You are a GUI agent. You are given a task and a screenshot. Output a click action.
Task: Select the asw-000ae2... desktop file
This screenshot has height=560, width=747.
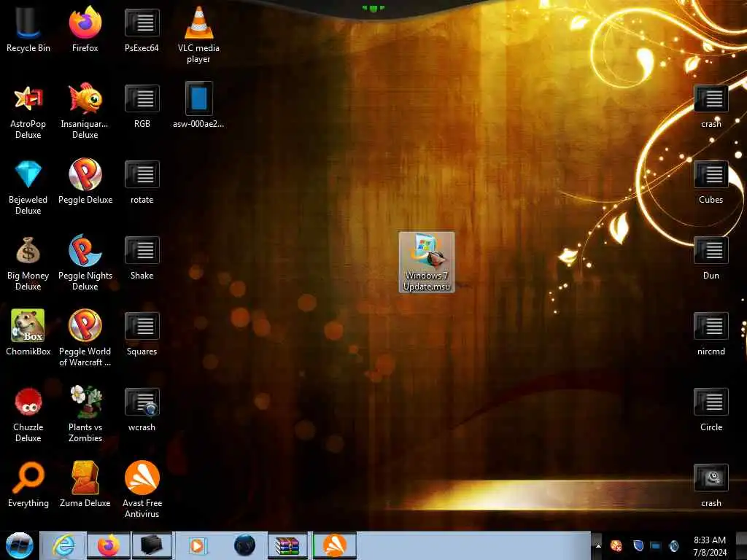click(198, 106)
